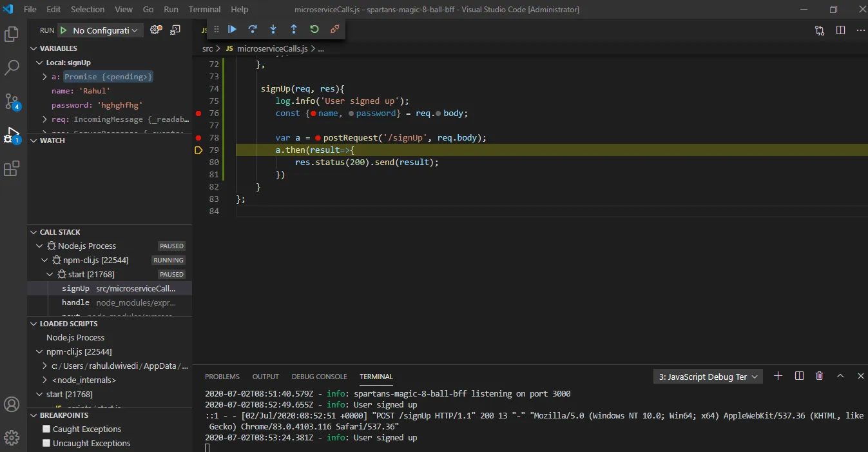Click the Step Out debug icon

(x=294, y=29)
